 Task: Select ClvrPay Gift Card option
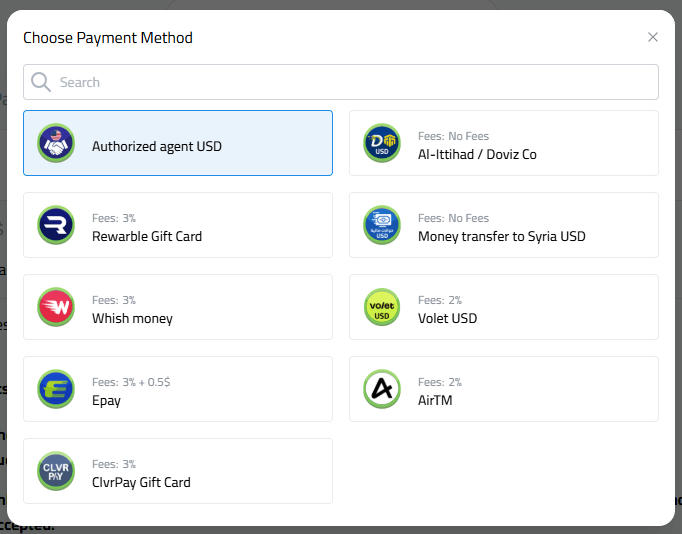[x=178, y=471]
